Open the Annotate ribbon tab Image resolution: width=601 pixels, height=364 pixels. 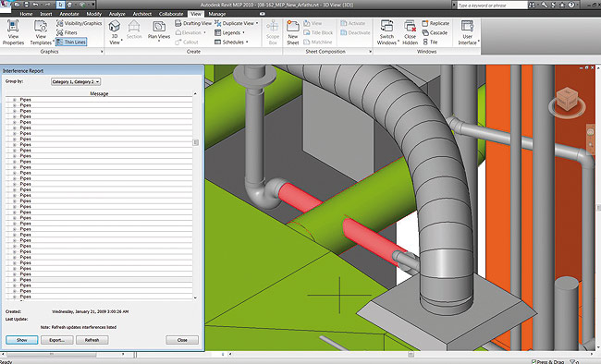69,14
